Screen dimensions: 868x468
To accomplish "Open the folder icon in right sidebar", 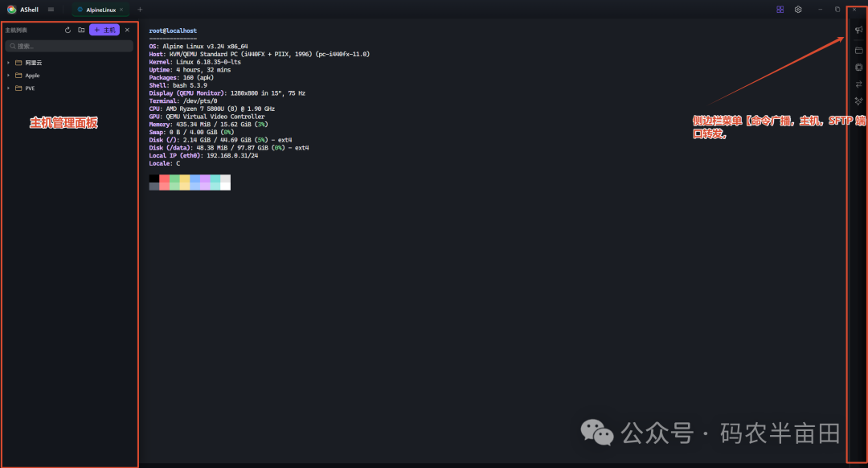I will tap(858, 51).
